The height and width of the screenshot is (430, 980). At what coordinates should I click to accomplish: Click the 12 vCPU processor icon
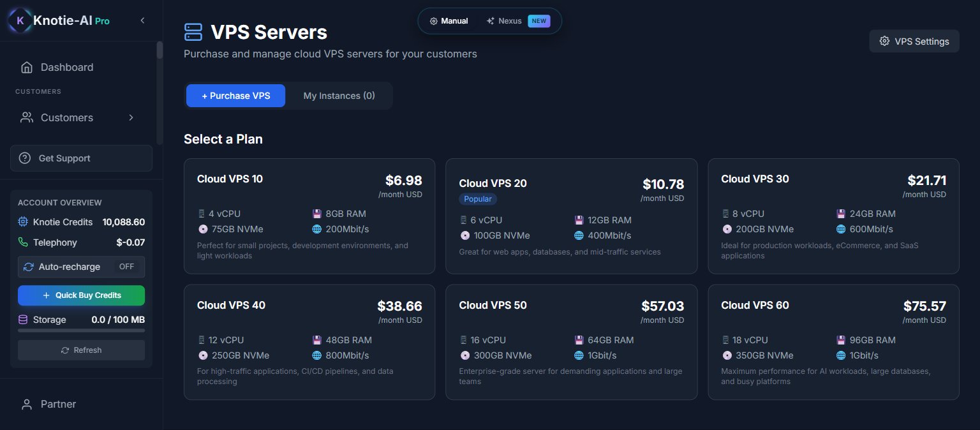click(202, 340)
